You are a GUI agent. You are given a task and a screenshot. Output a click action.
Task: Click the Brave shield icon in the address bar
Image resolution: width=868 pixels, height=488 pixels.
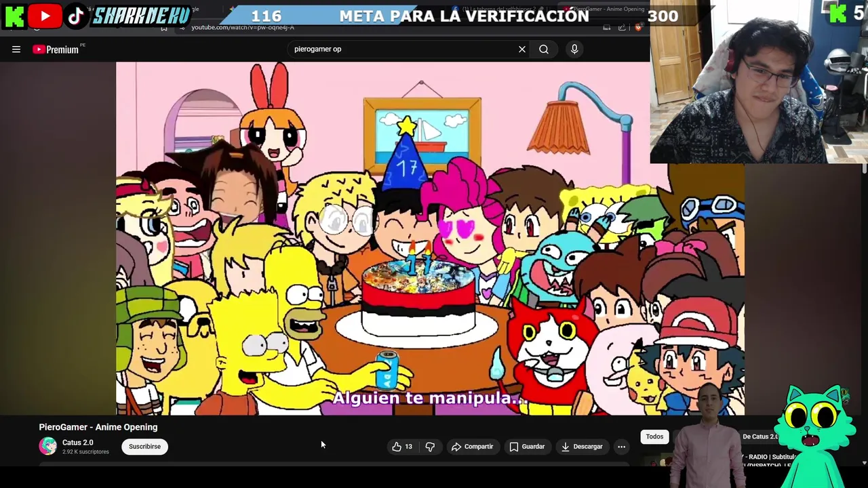[638, 27]
